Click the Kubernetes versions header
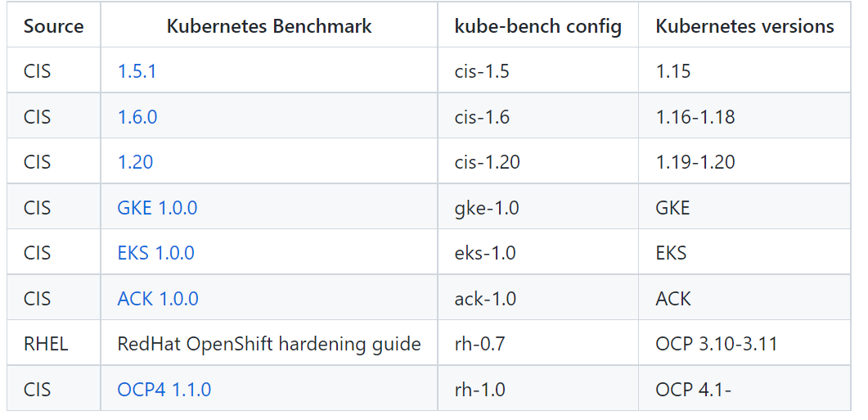 click(744, 26)
